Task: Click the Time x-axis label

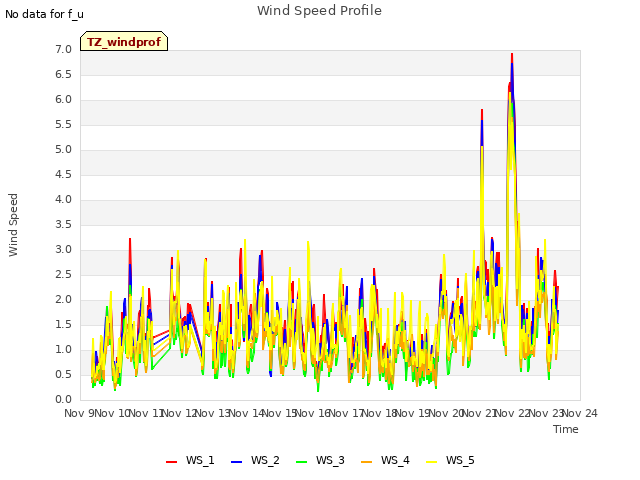Action: tap(566, 429)
